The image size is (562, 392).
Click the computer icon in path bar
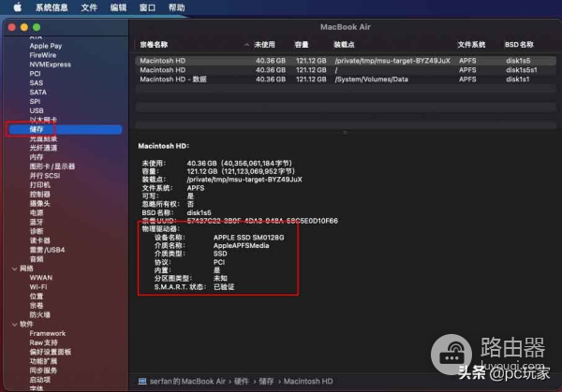(x=142, y=382)
